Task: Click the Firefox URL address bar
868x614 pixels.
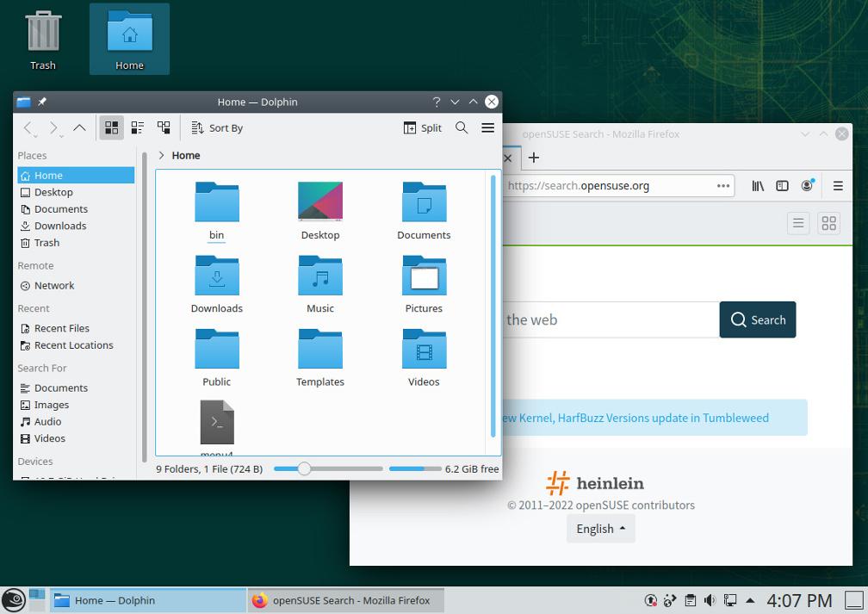Action: (x=609, y=186)
